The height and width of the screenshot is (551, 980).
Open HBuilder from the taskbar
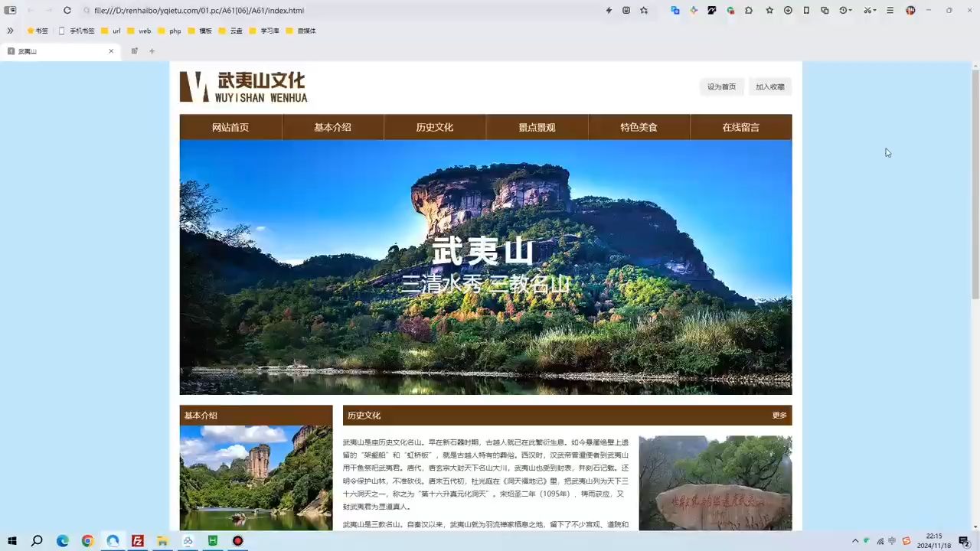(212, 542)
